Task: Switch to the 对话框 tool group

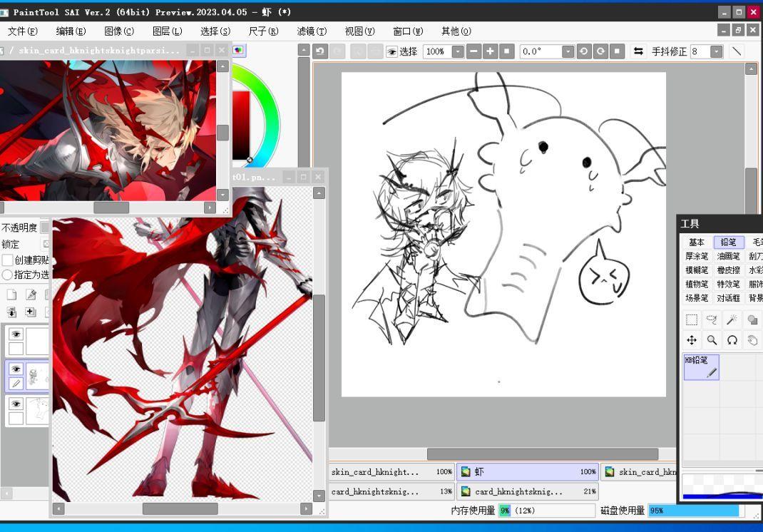Action: [729, 298]
